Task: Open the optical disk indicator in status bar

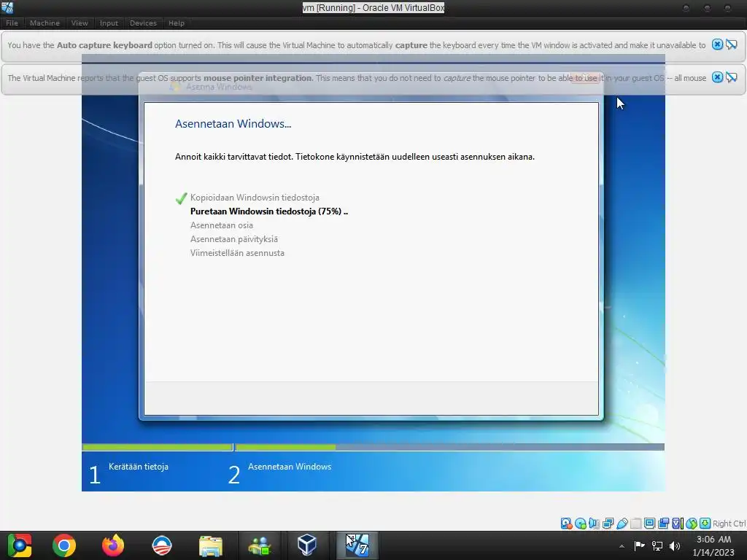Action: pos(580,524)
